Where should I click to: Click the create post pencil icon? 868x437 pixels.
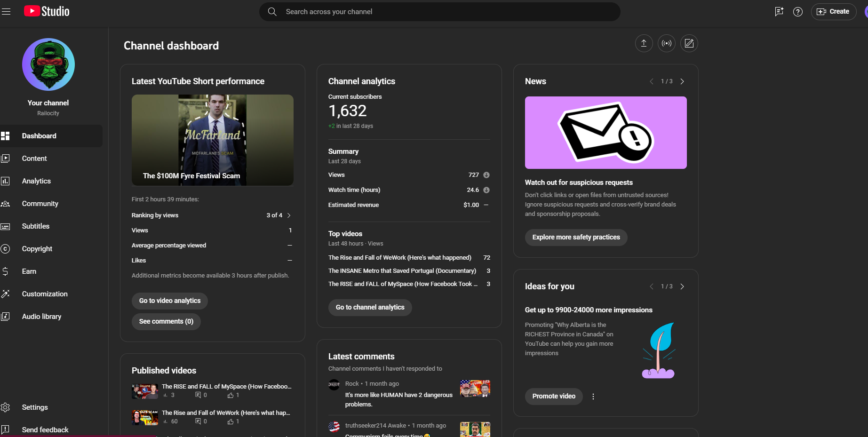pyautogui.click(x=689, y=43)
